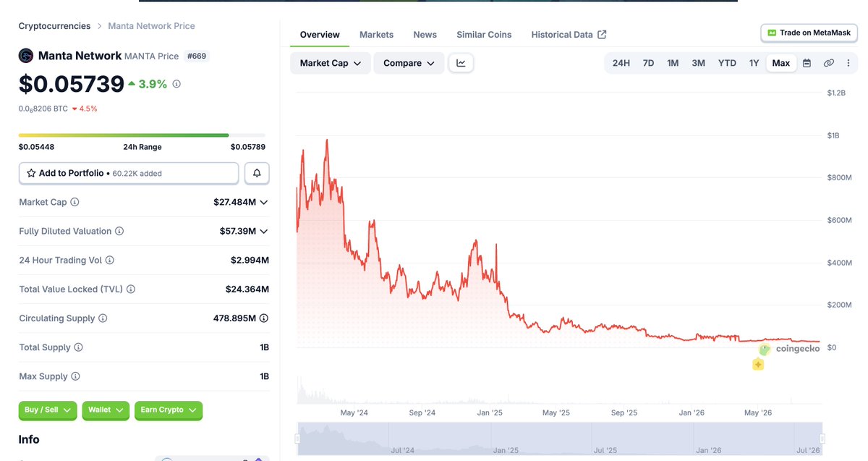Image resolution: width=868 pixels, height=461 pixels.
Task: Select the 24H time range
Action: point(621,63)
